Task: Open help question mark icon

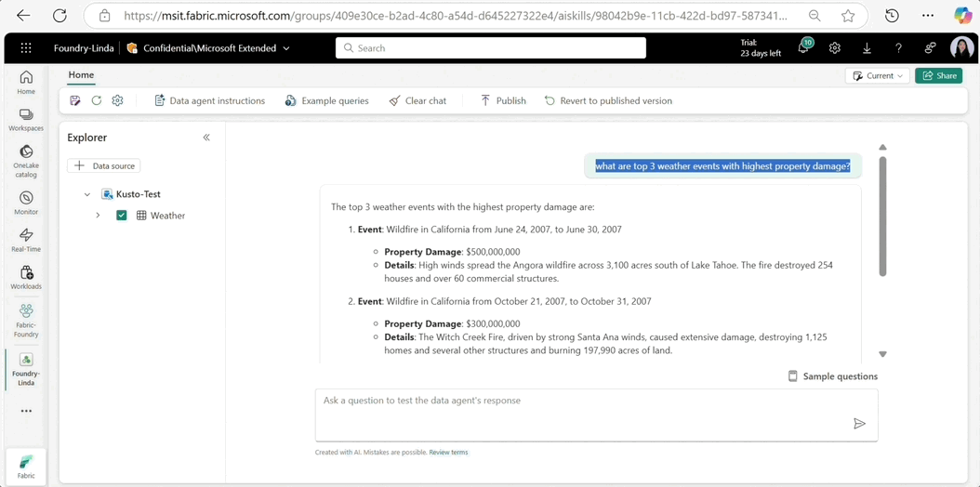Action: pyautogui.click(x=898, y=48)
